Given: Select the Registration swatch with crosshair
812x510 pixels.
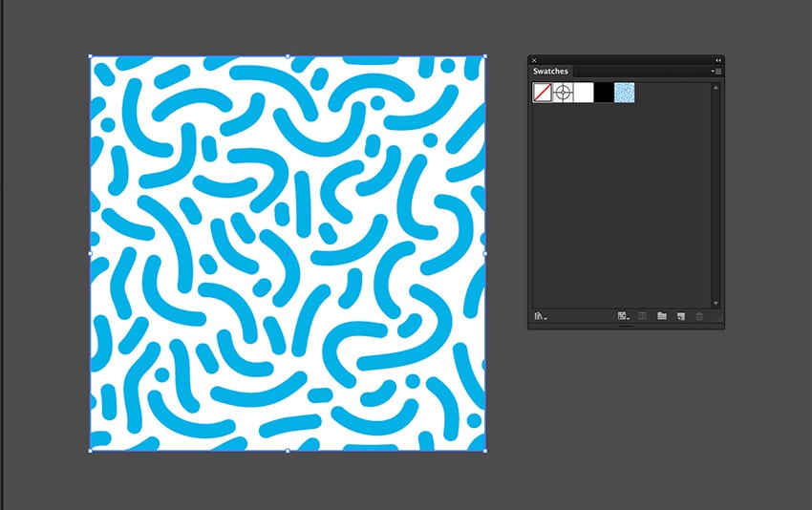Looking at the screenshot, I should [563, 93].
